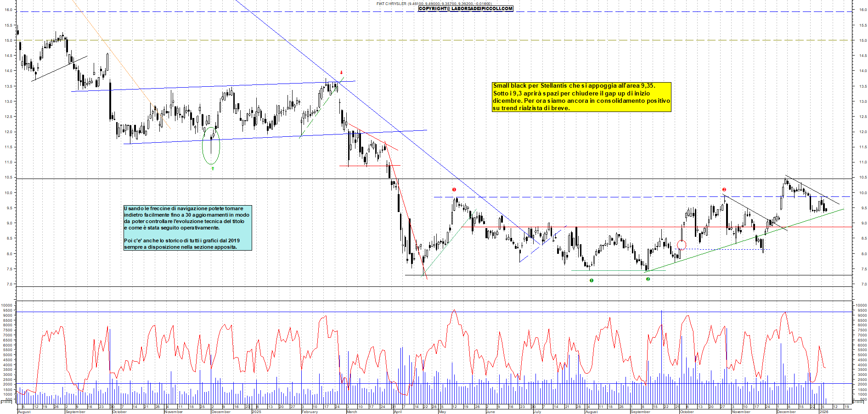Viewport: 868px width, 414px height.
Task: Select the March label on time axis
Action: [x=352, y=412]
